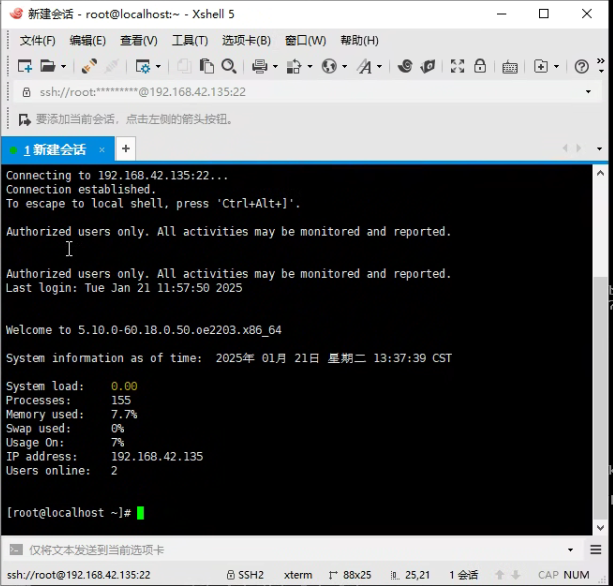Open the 工具(T) menu
Screen dimensions: 613x586
coord(190,41)
